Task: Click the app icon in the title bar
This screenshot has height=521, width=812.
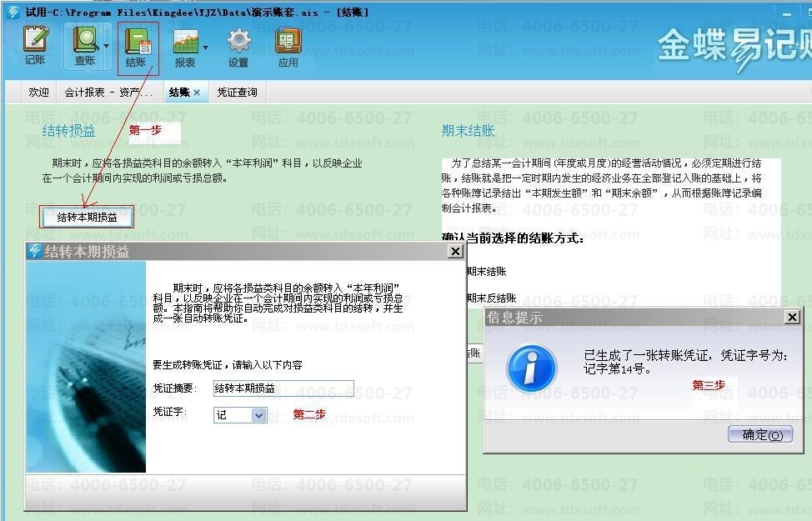Action: tap(13, 12)
